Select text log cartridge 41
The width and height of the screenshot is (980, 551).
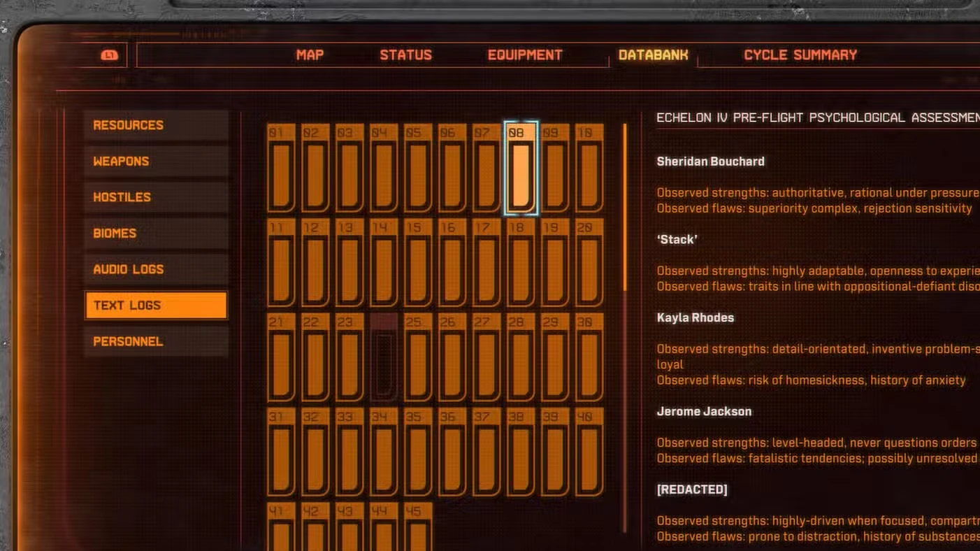point(281,527)
